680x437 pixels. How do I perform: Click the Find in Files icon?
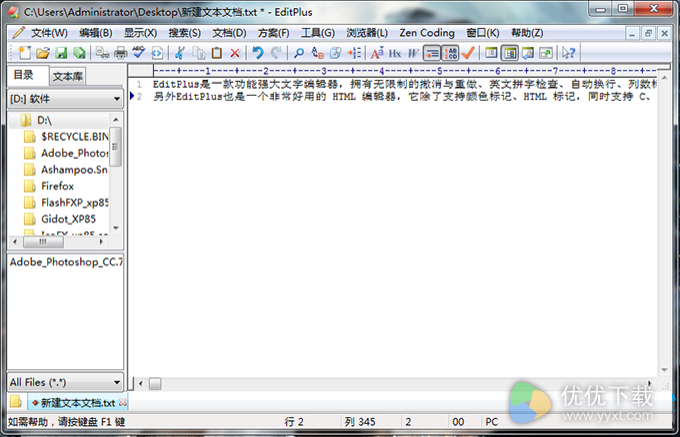(336, 53)
